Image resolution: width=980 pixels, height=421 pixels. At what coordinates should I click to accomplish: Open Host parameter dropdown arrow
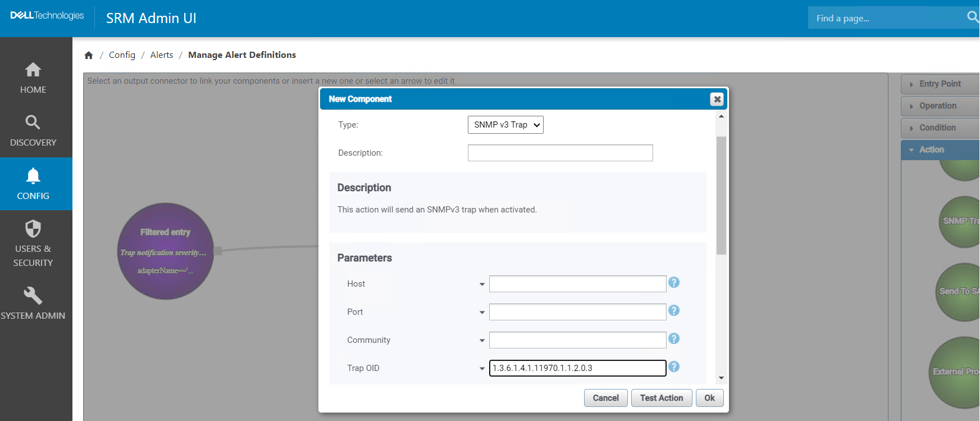tap(482, 284)
